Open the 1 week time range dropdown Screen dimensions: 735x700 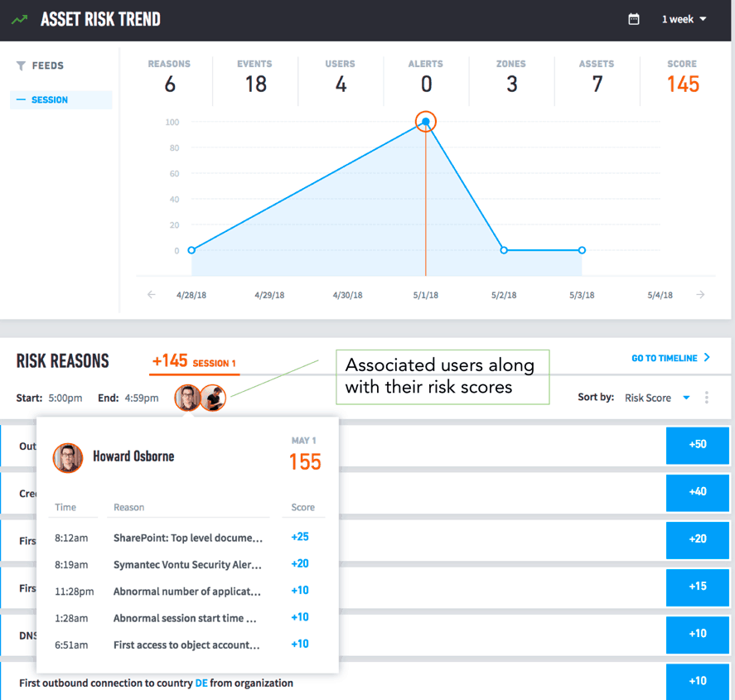tap(684, 19)
